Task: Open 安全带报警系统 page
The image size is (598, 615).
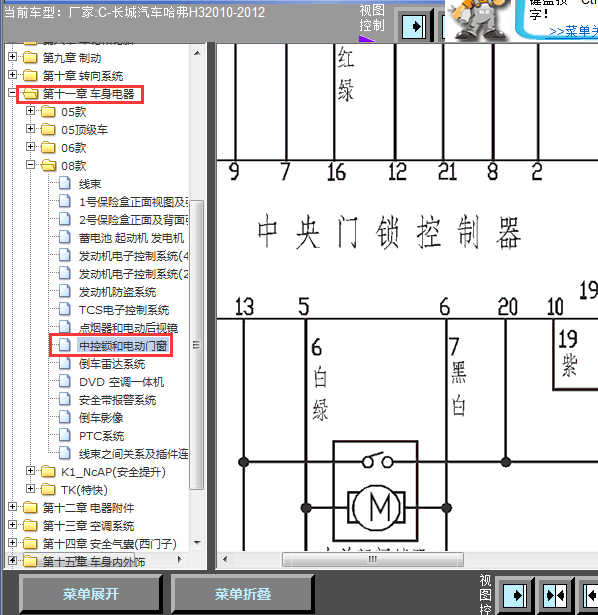Action: [x=117, y=400]
